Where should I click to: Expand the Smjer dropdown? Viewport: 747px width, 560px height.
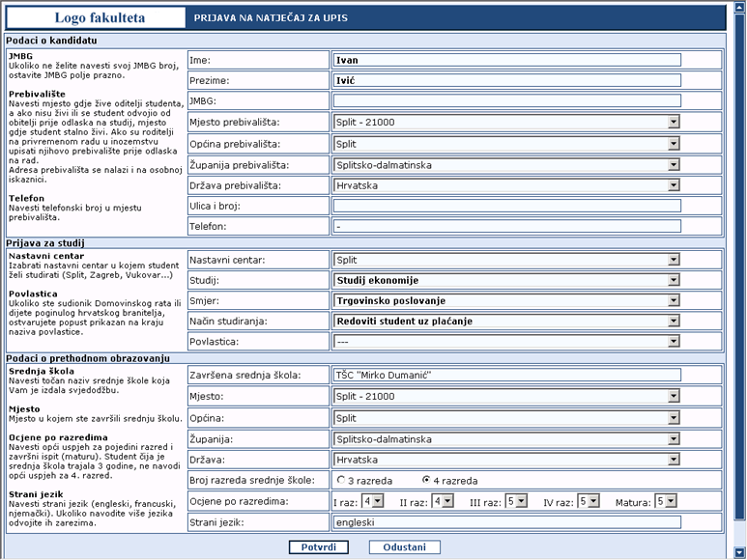click(x=505, y=301)
